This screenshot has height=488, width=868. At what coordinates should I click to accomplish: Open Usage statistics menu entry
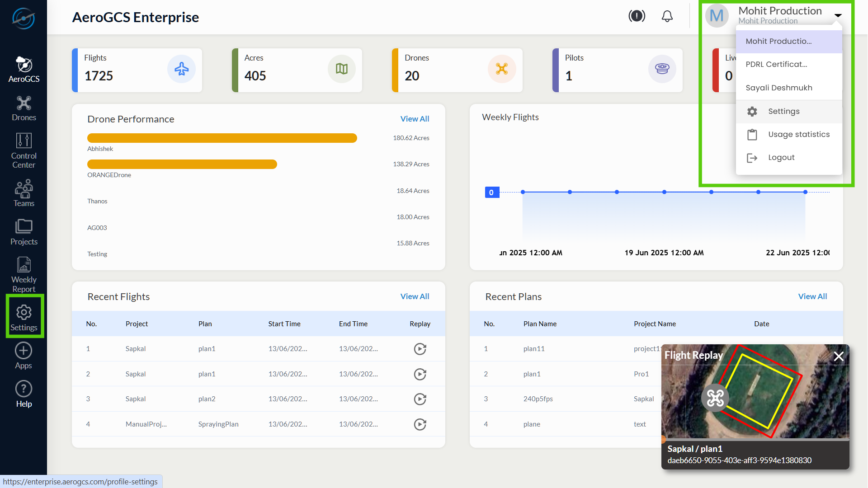(x=788, y=134)
